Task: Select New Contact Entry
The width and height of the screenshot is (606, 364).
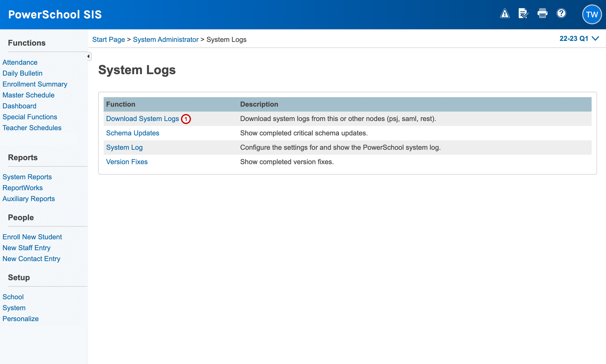Action: point(31,259)
